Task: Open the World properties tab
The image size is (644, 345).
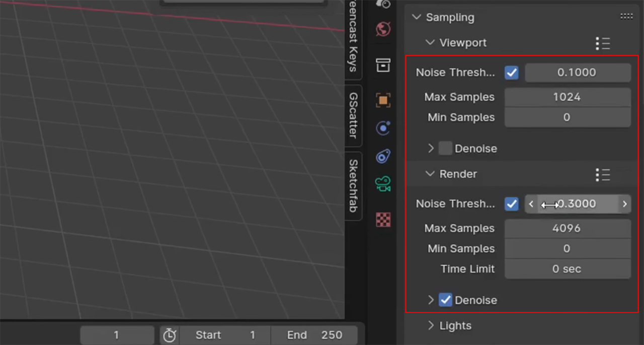Action: coord(382,30)
